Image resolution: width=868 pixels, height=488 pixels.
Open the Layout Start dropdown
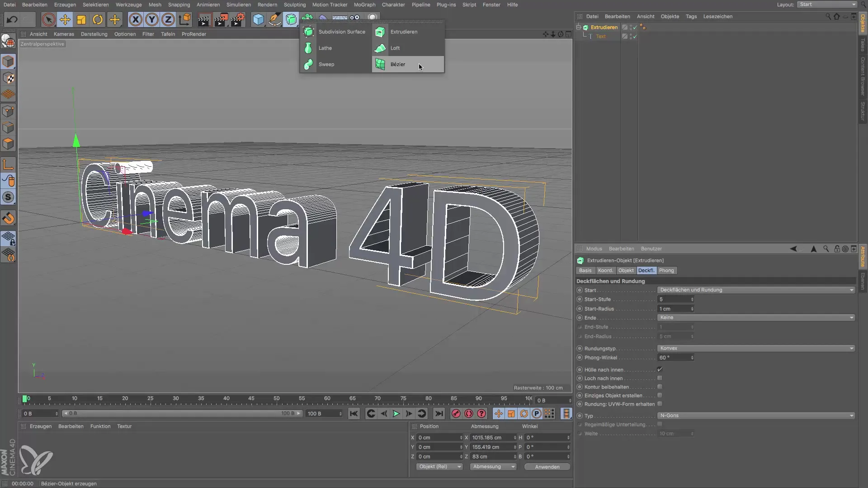827,5
